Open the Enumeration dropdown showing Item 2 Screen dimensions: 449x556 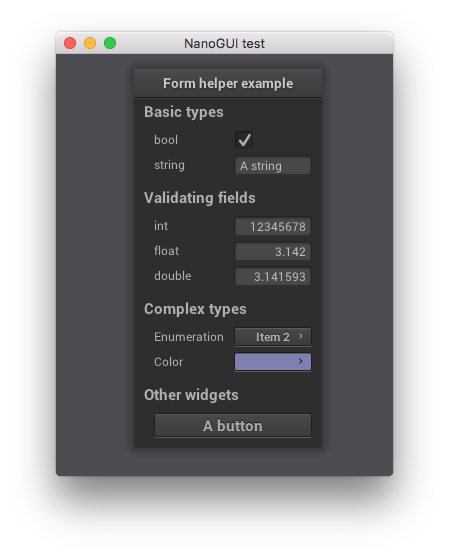pyautogui.click(x=273, y=337)
